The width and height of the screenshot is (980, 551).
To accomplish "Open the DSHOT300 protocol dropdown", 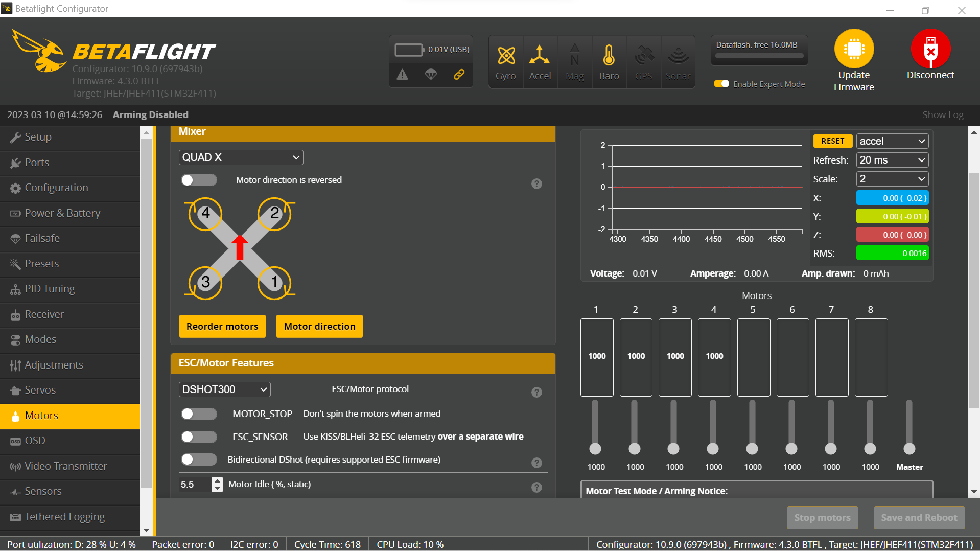I will tap(224, 389).
